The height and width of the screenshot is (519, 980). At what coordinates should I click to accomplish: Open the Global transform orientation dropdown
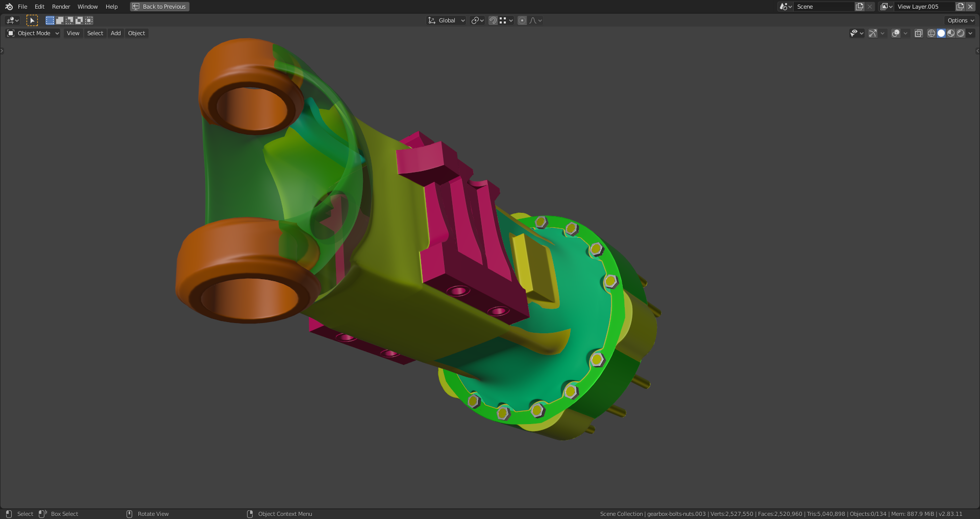pyautogui.click(x=447, y=20)
